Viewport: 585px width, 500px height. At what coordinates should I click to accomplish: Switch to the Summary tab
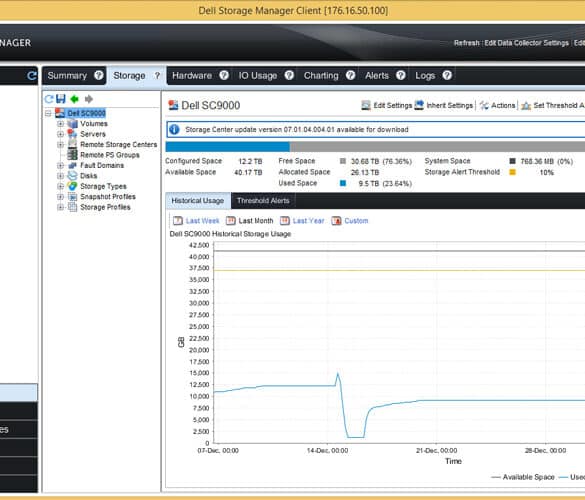tap(67, 76)
